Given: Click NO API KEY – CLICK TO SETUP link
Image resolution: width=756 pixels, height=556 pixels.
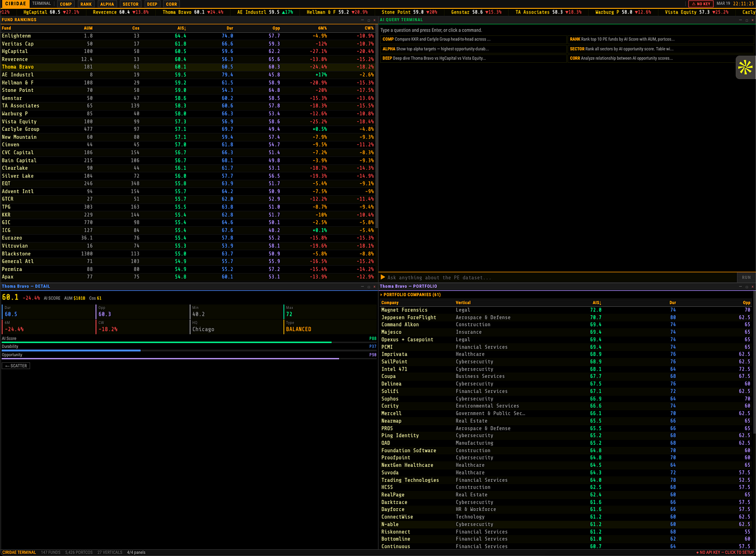Looking at the screenshot, I should (725, 552).
